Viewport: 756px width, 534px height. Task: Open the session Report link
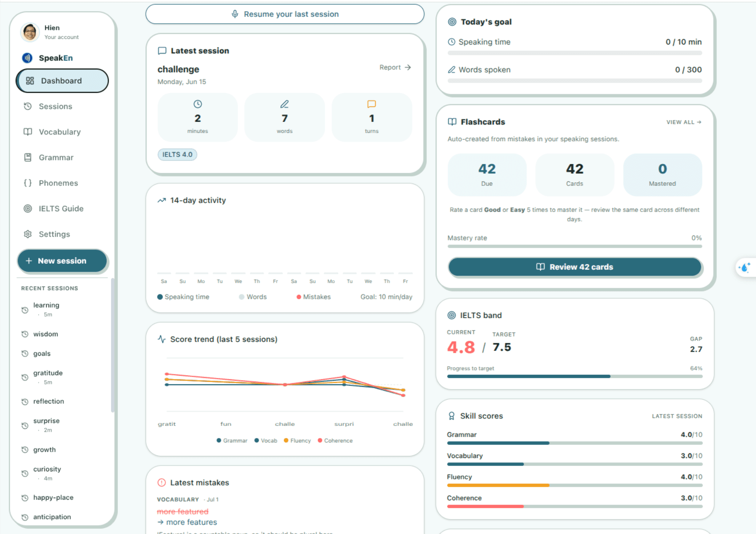pyautogui.click(x=395, y=67)
